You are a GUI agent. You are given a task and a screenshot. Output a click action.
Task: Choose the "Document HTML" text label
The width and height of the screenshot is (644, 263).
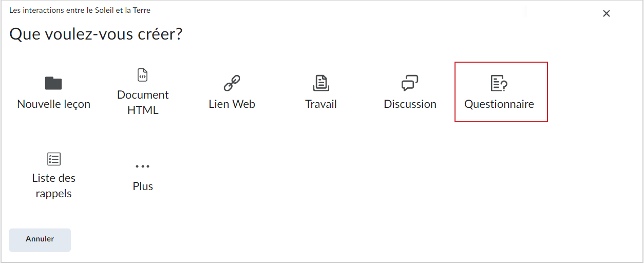click(x=143, y=103)
